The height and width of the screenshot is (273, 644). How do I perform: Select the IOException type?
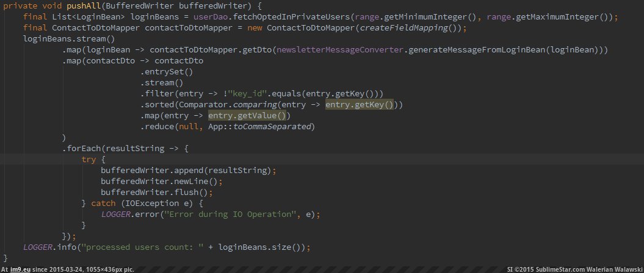(152, 204)
